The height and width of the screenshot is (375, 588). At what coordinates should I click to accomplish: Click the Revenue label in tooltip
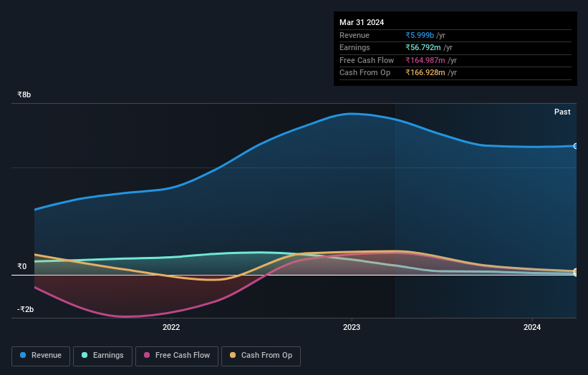point(355,35)
